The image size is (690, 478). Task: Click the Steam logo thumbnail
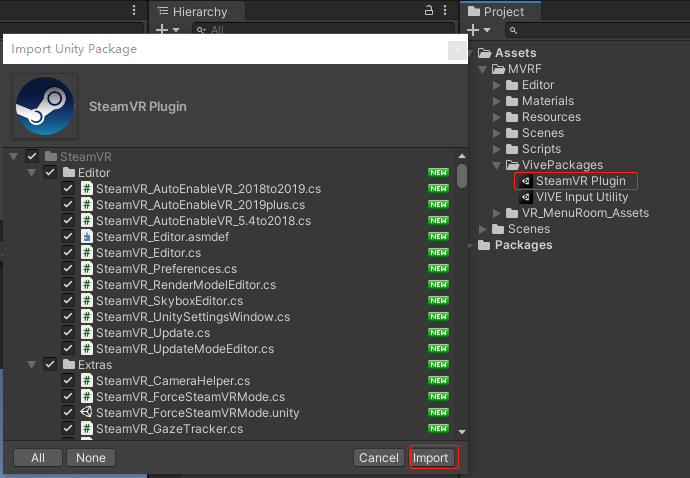coord(45,106)
